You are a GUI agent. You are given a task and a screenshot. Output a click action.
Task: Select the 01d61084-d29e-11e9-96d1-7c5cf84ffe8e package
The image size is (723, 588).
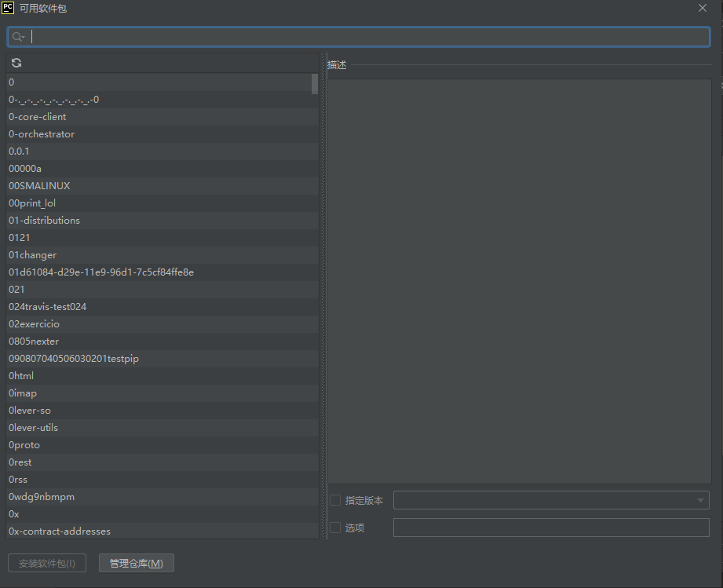(x=162, y=272)
